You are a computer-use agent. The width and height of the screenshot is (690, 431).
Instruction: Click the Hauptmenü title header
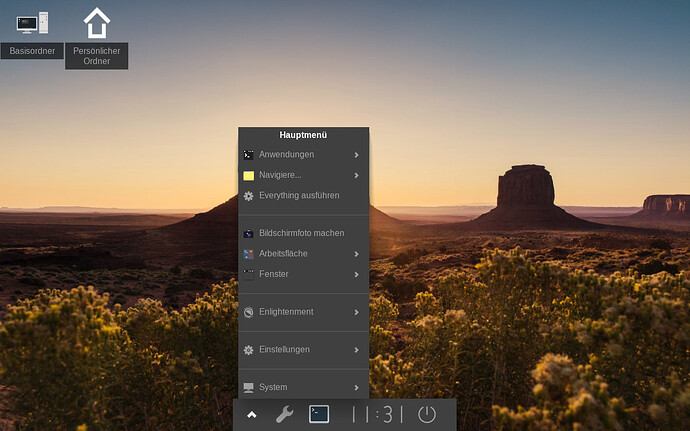[303, 134]
